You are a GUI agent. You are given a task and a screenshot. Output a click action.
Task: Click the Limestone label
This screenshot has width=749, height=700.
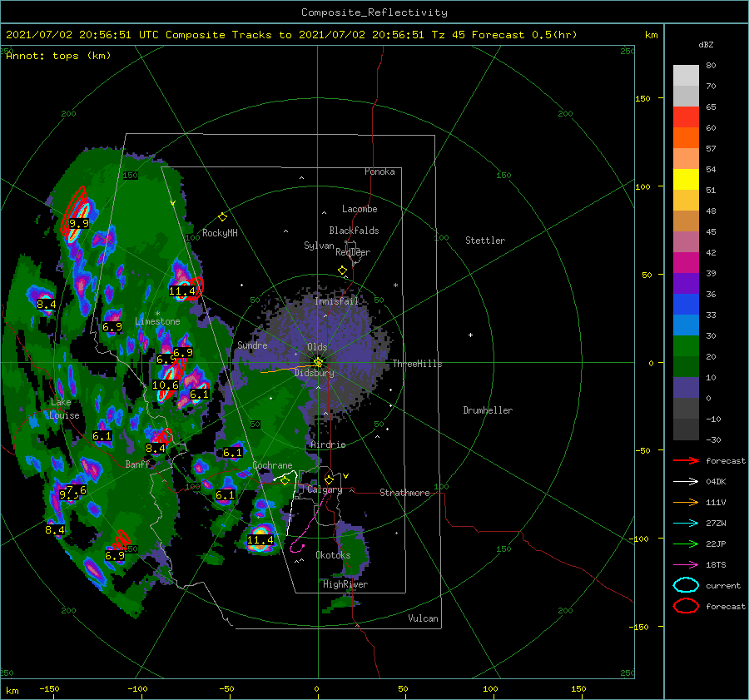157,321
